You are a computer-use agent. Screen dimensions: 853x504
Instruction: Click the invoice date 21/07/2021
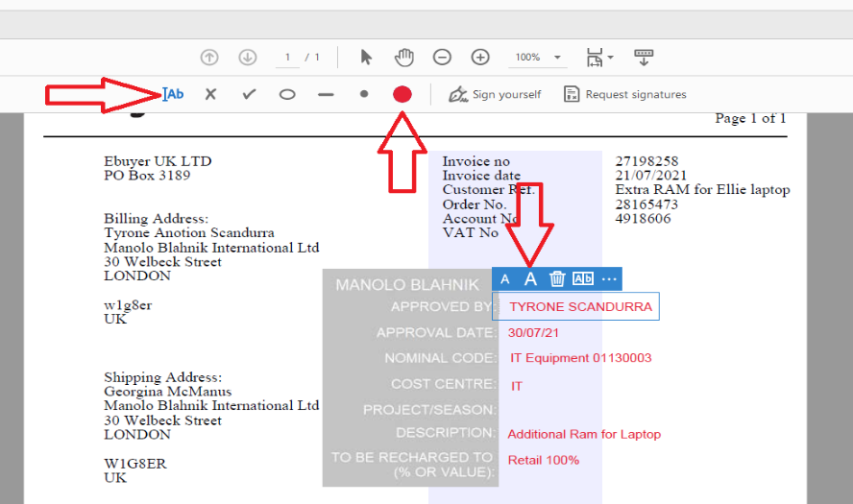(x=650, y=176)
